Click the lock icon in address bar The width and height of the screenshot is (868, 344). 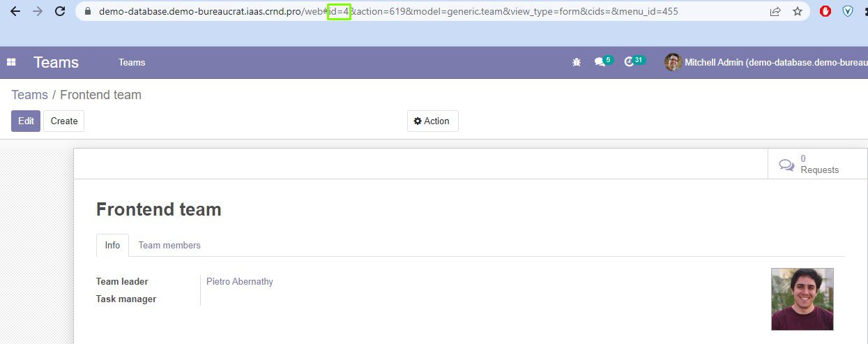(x=88, y=12)
